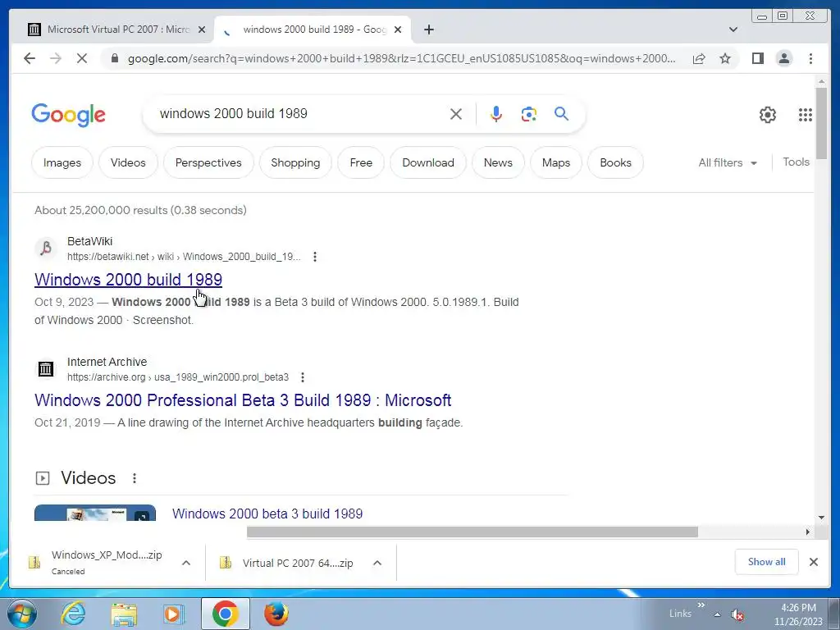Open more options for BetaWiki result
Screen dimensions: 840x630
point(315,257)
